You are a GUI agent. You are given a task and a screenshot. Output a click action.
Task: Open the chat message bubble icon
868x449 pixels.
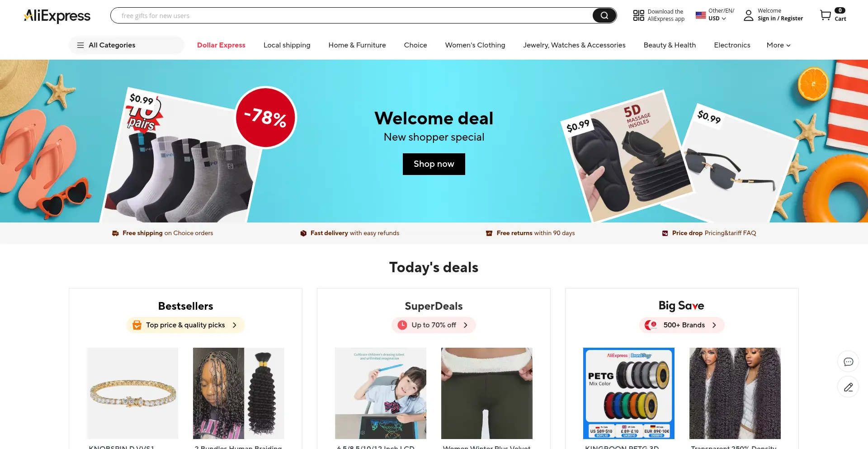[848, 362]
